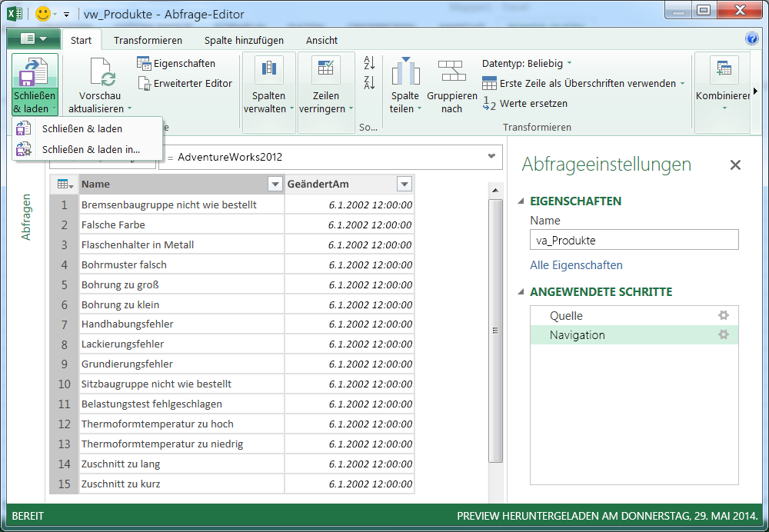
Task: Expand the ribbon overflow arrow
Action: tap(755, 91)
